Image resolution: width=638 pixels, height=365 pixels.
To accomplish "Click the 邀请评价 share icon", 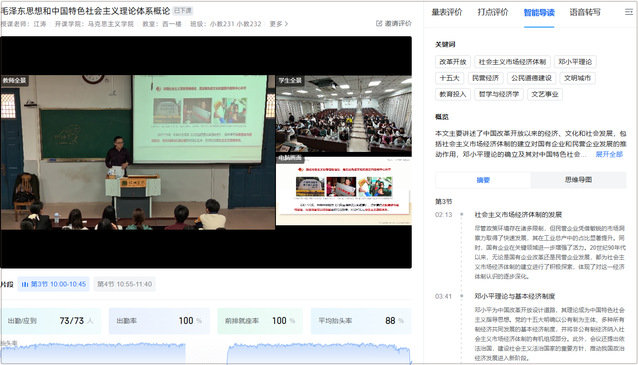I will point(379,24).
